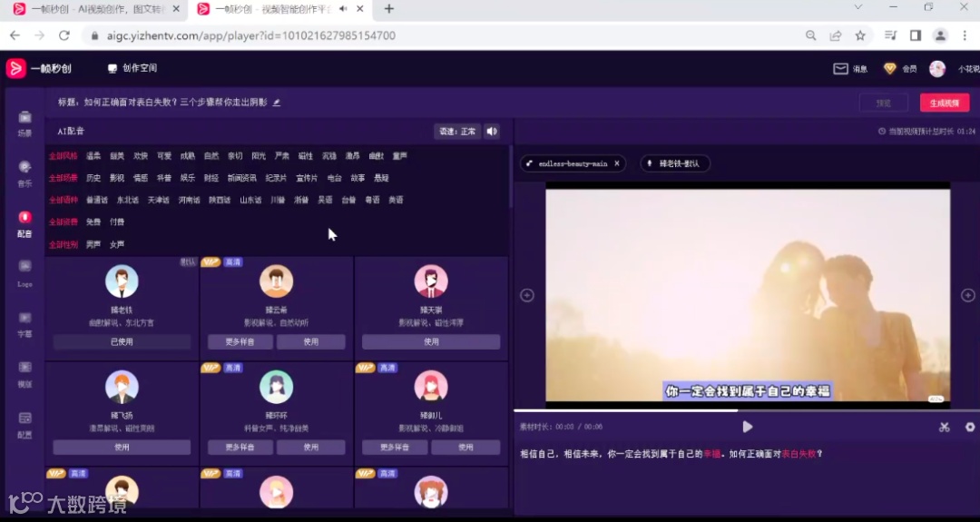
Task: Open the user avatar in the top right
Action: [x=936, y=69]
